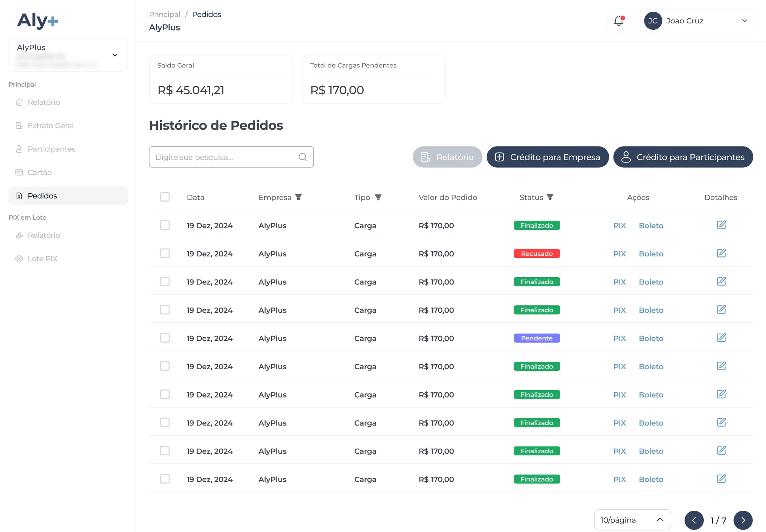The height and width of the screenshot is (532, 766).
Task: Click the search magnifier icon
Action: point(302,157)
